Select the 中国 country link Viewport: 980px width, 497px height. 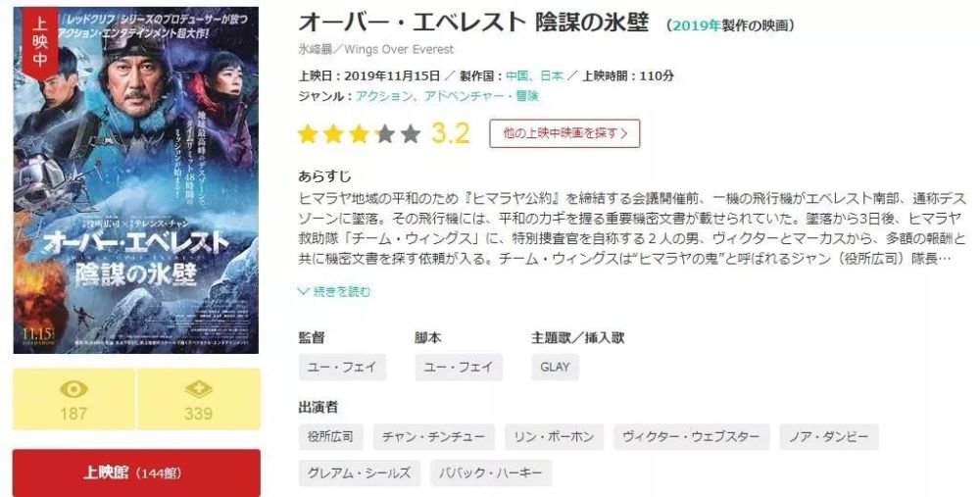coord(516,75)
